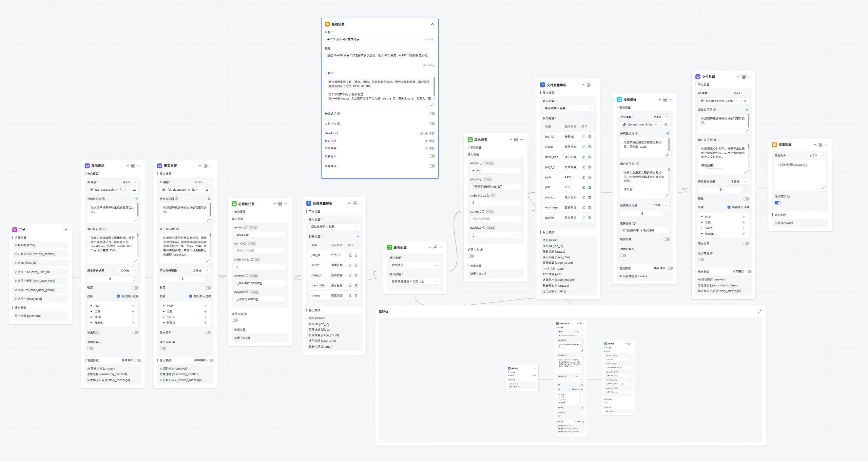Collapse the 基础信息 panel
This screenshot has width=868, height=461.
click(432, 24)
